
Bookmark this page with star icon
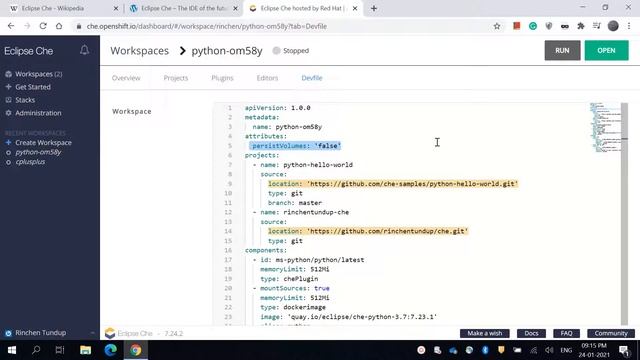497,26
